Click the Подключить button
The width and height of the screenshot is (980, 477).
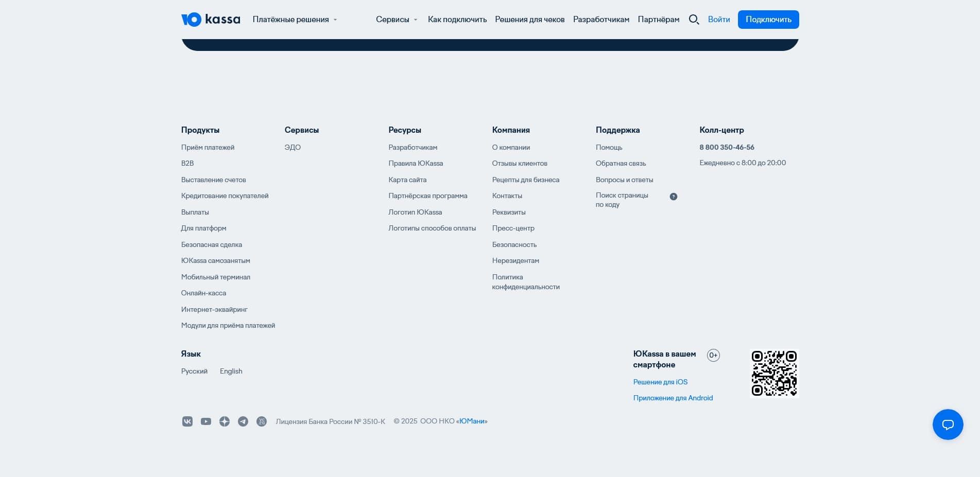pyautogui.click(x=768, y=19)
